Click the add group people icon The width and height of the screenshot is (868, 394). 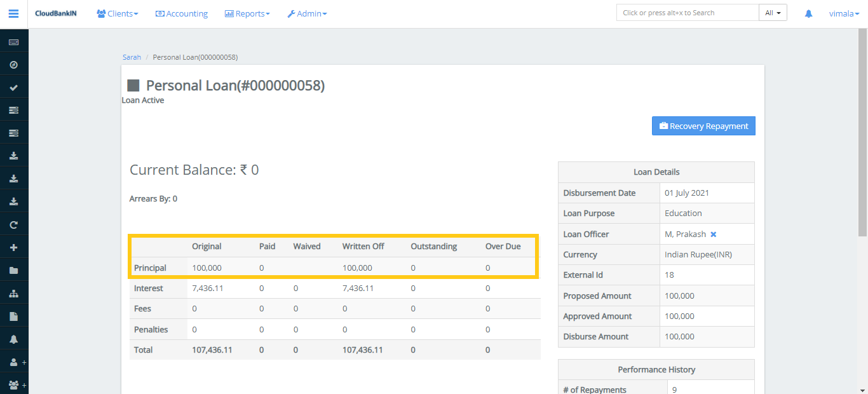tap(14, 384)
